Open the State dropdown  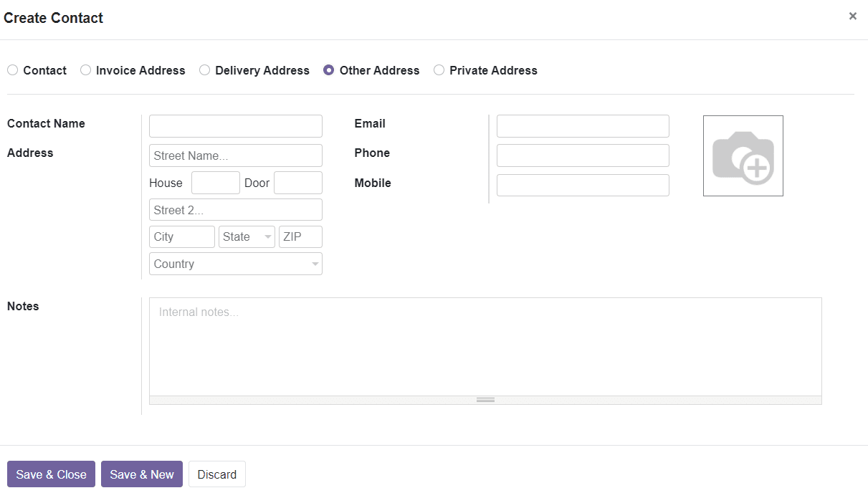(x=247, y=236)
